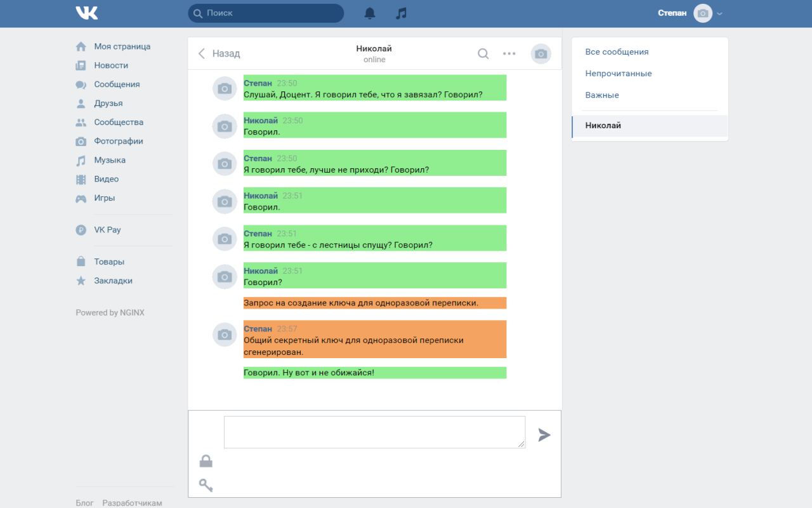This screenshot has width=812, height=508.
Task: Go to Моя страница
Action: pos(122,46)
